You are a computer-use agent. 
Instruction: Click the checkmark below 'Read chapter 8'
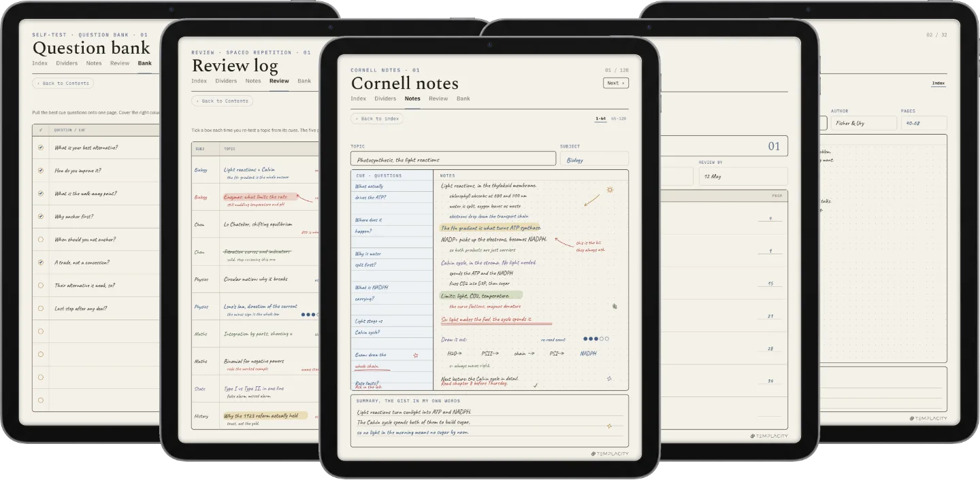(x=536, y=385)
